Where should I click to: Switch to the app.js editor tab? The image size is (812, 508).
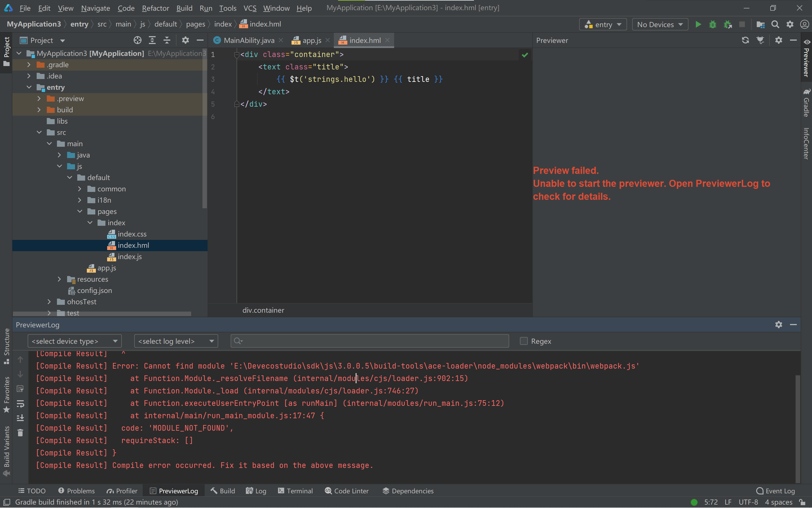point(312,40)
